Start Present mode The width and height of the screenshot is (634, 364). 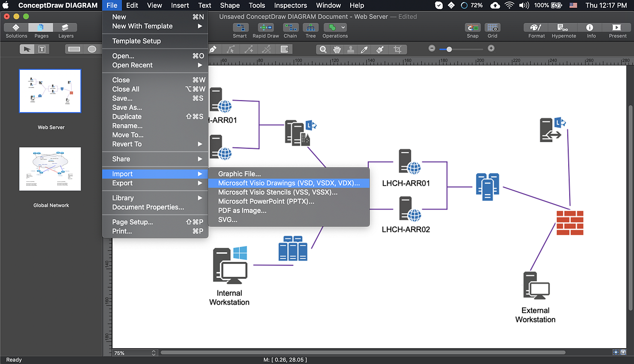click(x=617, y=28)
